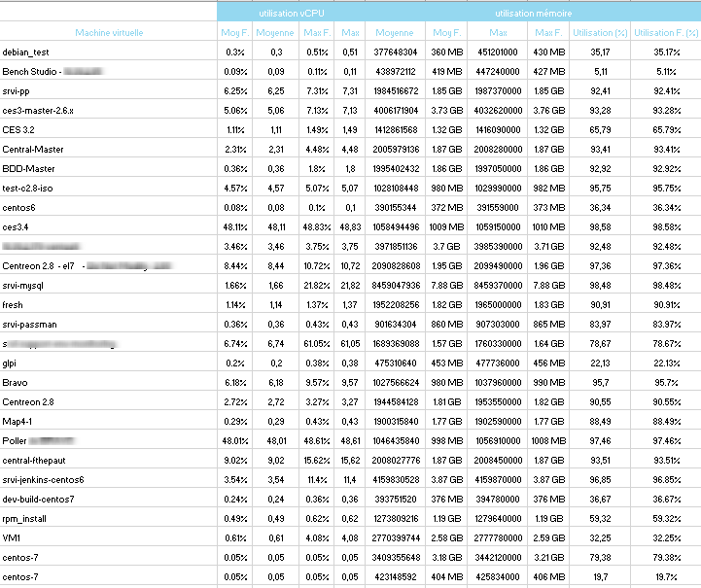Select the srvi-mysql virtual machine

tap(25, 285)
